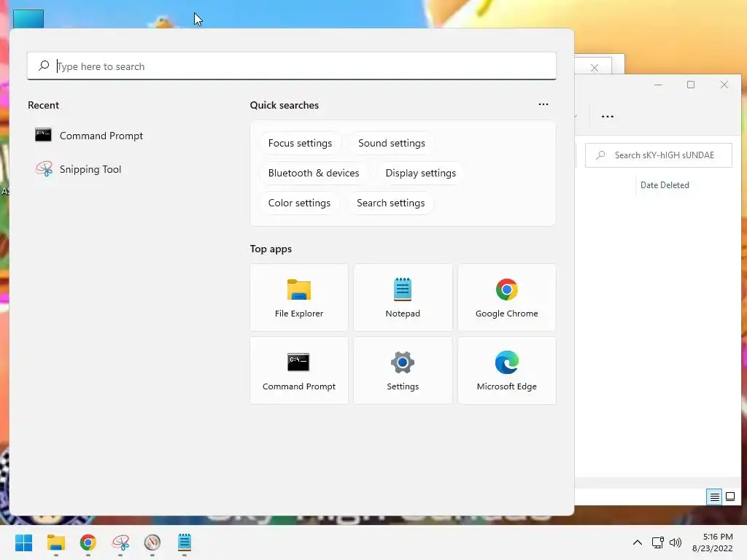Launch Command Prompt tile in Top apps
This screenshot has height=560, width=747.
click(x=298, y=370)
